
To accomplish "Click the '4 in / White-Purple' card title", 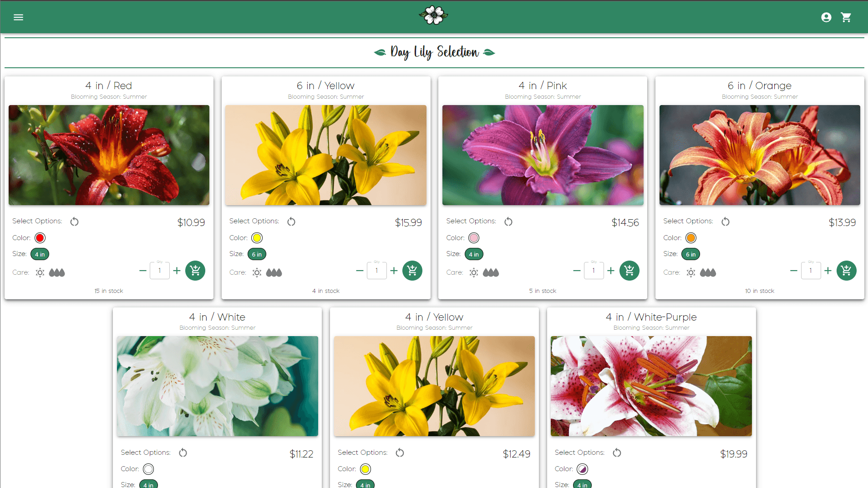I will 651,317.
